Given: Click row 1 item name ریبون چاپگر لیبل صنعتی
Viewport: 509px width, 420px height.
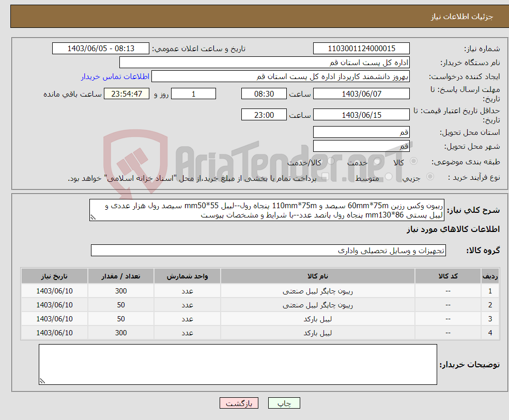Looking at the screenshot, I should (318, 291).
